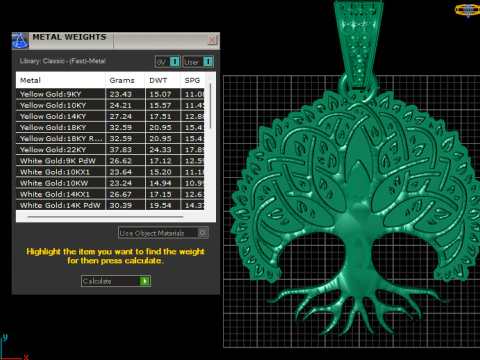Select the pendant bail at the top
Image resolution: width=480 pixels, height=360 pixels.
[x=359, y=43]
